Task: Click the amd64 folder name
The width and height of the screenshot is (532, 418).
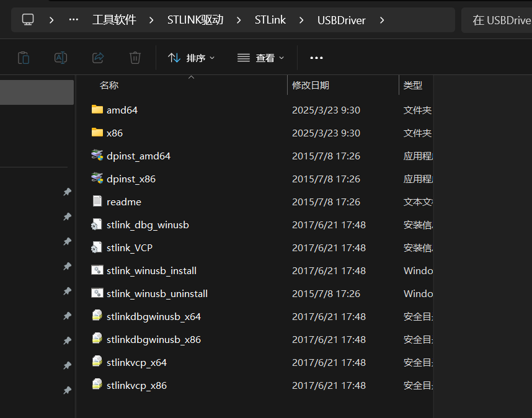Action: coord(122,110)
